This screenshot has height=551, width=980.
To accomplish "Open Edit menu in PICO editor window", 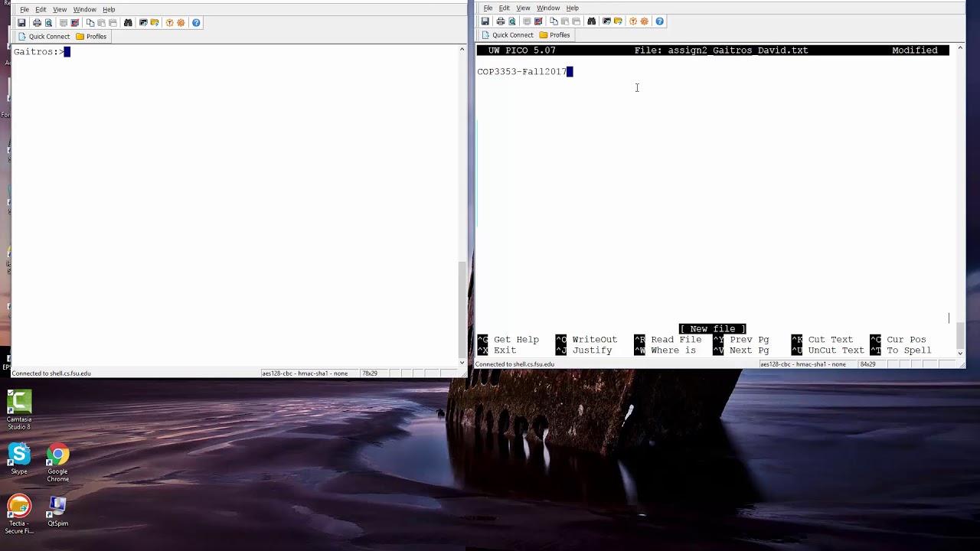I will [x=504, y=8].
